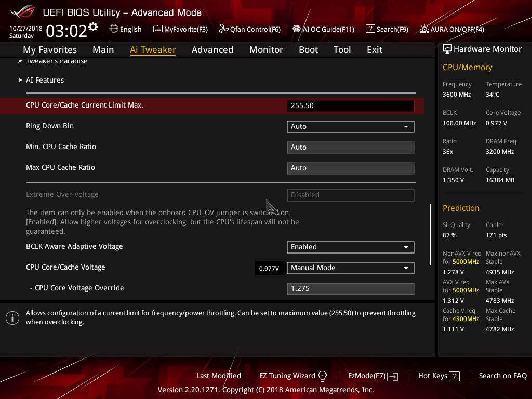Click the 03:02 clock time
Screen dimensions: 532x399
click(x=66, y=31)
